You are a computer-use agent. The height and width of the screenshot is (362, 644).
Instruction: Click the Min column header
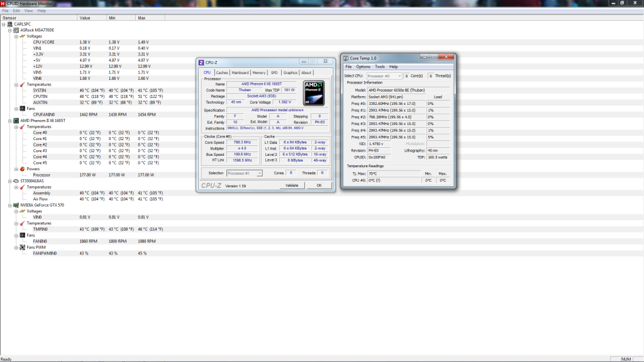[x=121, y=18]
